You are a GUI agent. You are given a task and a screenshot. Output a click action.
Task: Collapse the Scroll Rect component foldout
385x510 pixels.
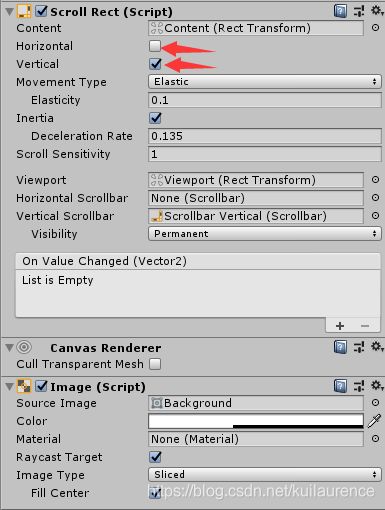click(9, 12)
